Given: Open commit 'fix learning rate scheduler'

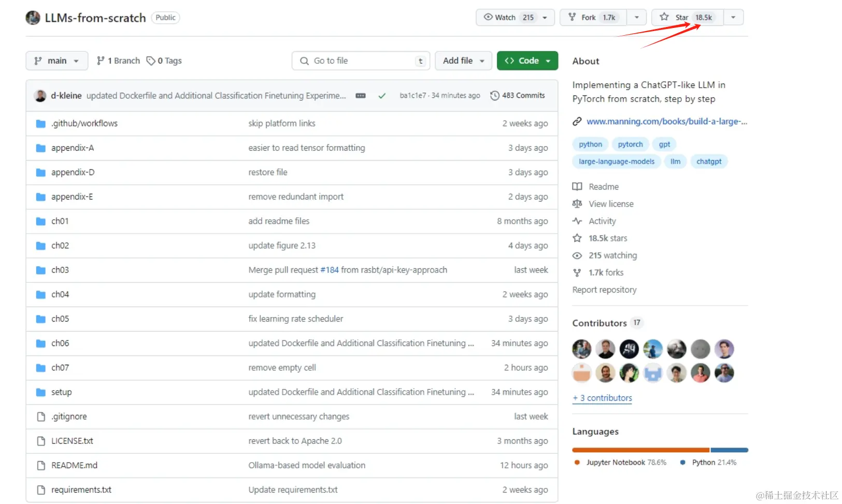Looking at the screenshot, I should [296, 319].
